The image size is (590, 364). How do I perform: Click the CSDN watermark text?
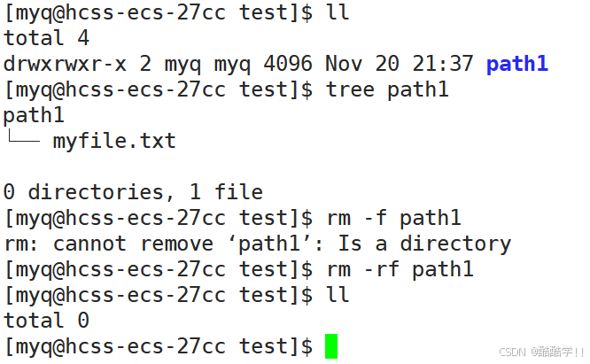[x=542, y=352]
